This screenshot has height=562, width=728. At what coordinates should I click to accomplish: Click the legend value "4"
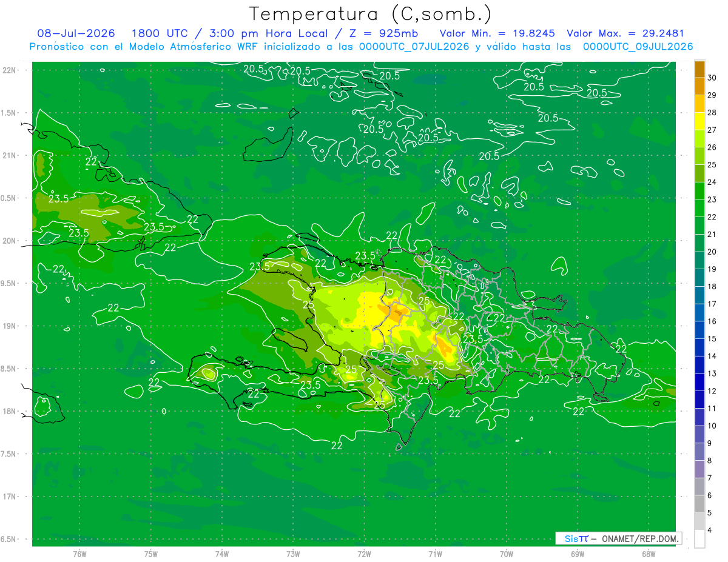point(710,530)
